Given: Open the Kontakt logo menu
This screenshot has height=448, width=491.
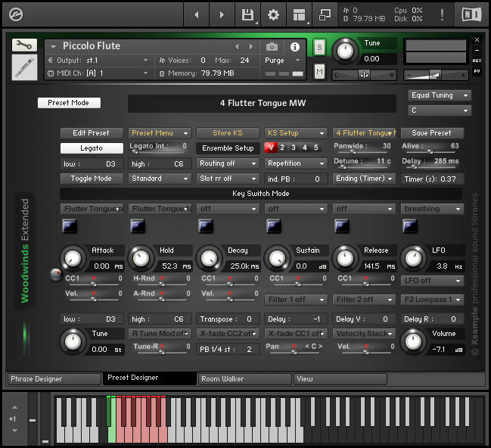Looking at the screenshot, I should 16,14.
